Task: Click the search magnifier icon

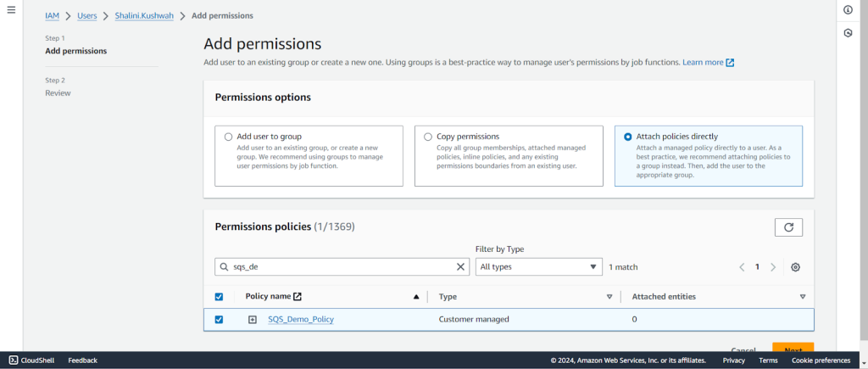Action: click(224, 267)
